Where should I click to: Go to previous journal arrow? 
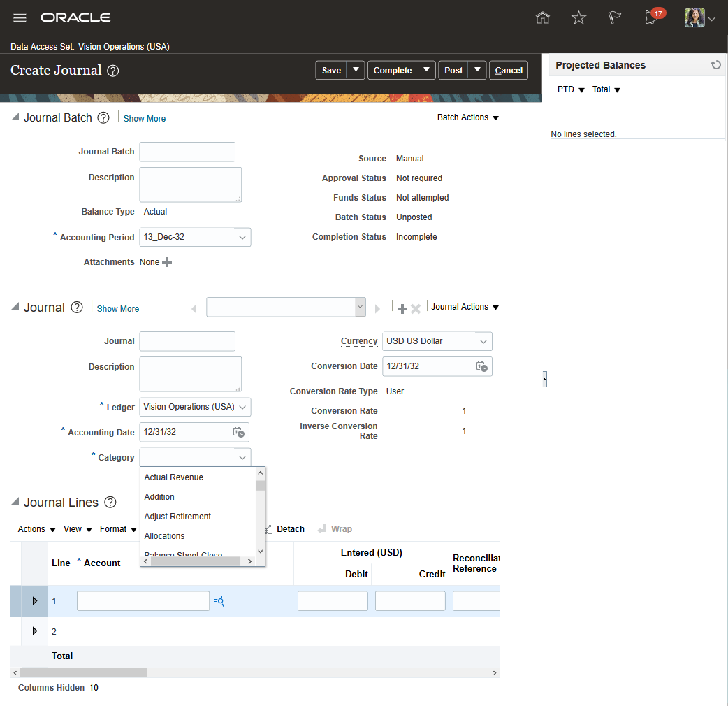[194, 308]
